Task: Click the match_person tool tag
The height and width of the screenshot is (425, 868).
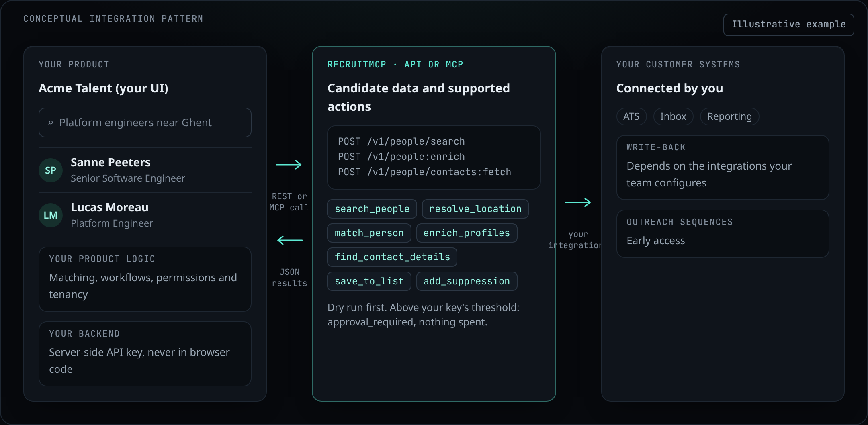Action: pos(369,233)
